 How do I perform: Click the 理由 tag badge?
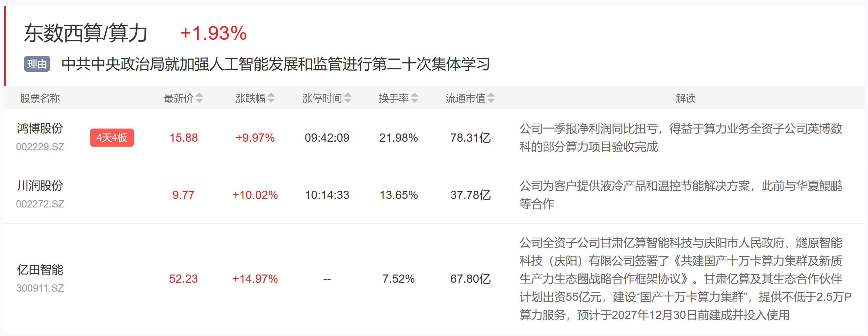coord(37,64)
